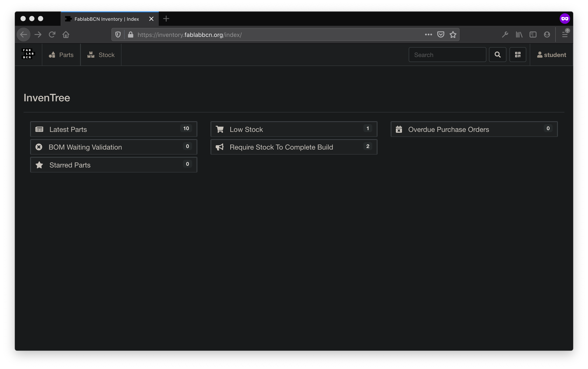Open the student user menu

coord(551,55)
